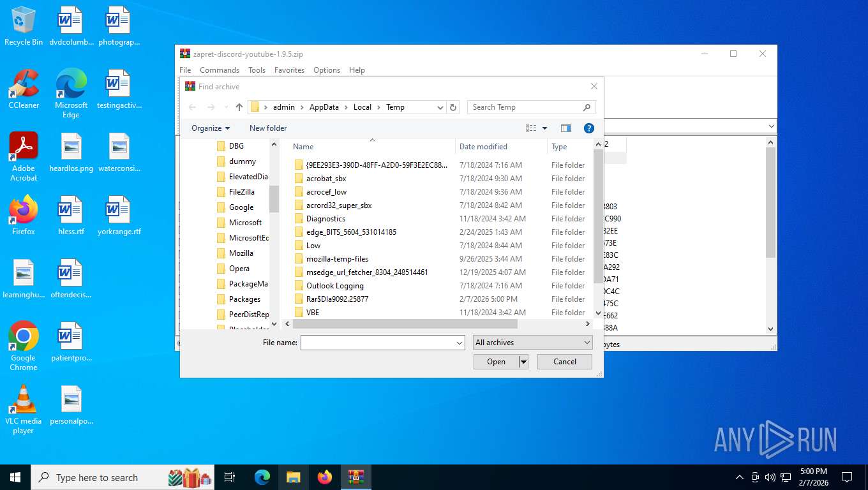
Task: Select the yorkrange.rtf desktop document
Action: click(119, 216)
